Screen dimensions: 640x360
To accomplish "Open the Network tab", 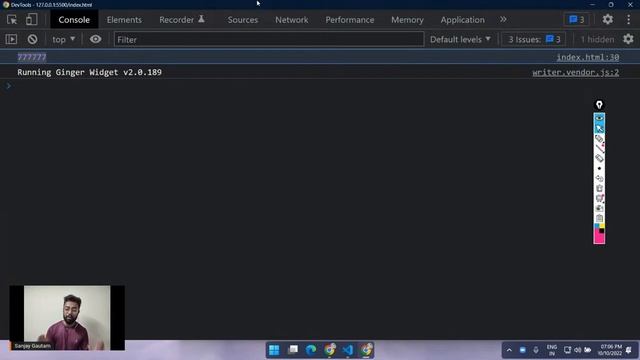I will [291, 20].
